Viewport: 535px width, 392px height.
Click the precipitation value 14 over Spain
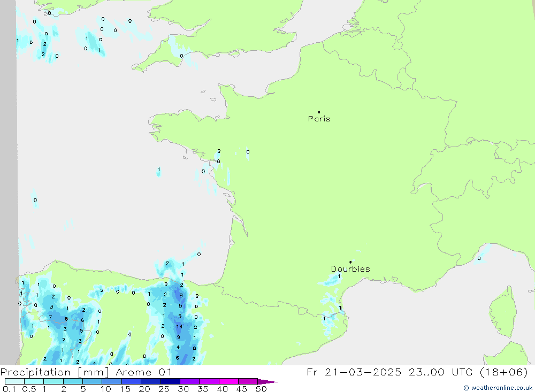(179, 327)
